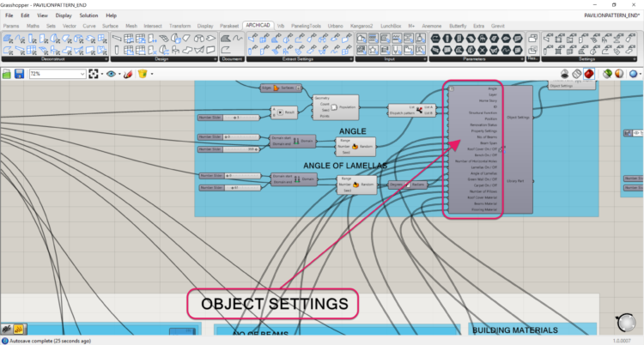Select the shaded red preview mode icon

click(589, 75)
